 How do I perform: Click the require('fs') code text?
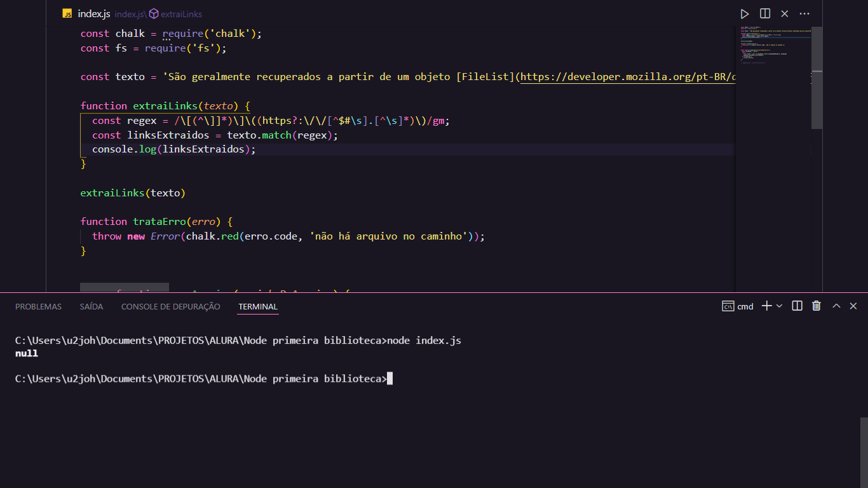(186, 48)
